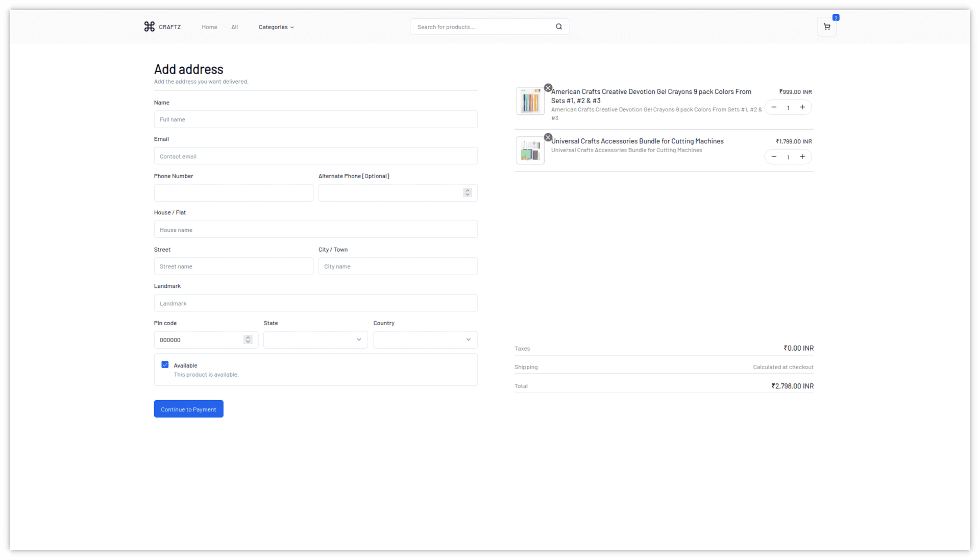This screenshot has width=980, height=560.
Task: Click the Alternate Phone stepper arrows
Action: click(467, 192)
